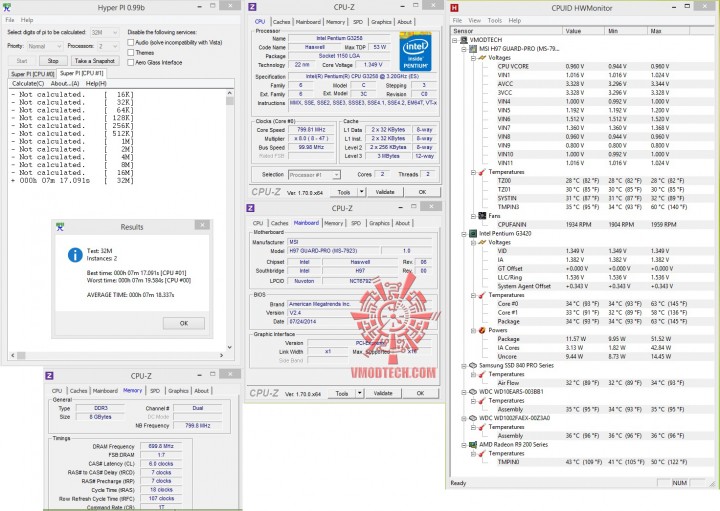Click the Temperatures thermometer icon under the MSI motherboard

pyautogui.click(x=482, y=172)
